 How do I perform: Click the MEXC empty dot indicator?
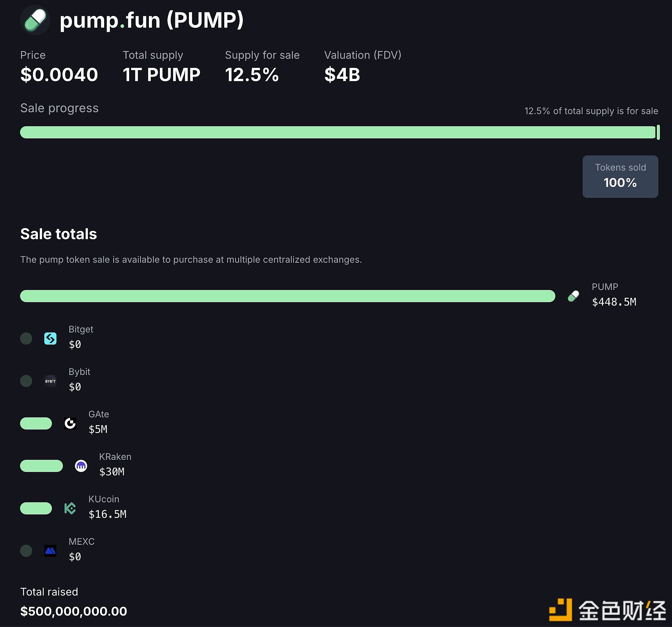(26, 551)
